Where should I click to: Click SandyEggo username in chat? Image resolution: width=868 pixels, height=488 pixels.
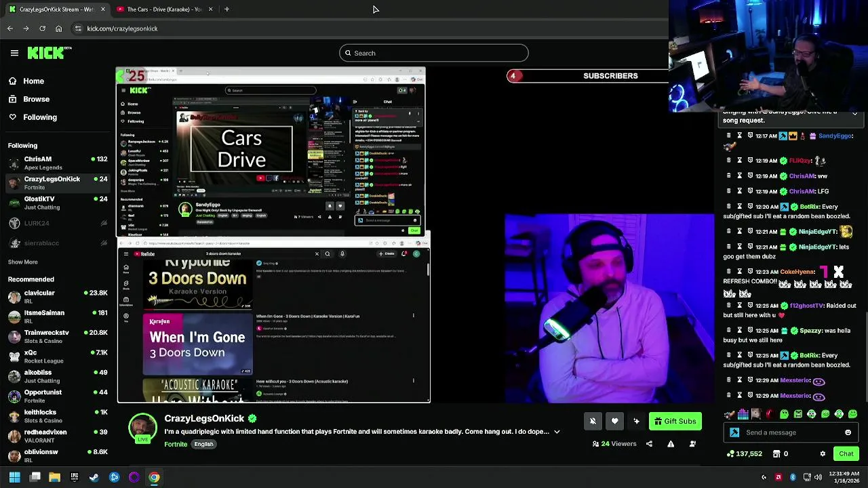pos(835,136)
